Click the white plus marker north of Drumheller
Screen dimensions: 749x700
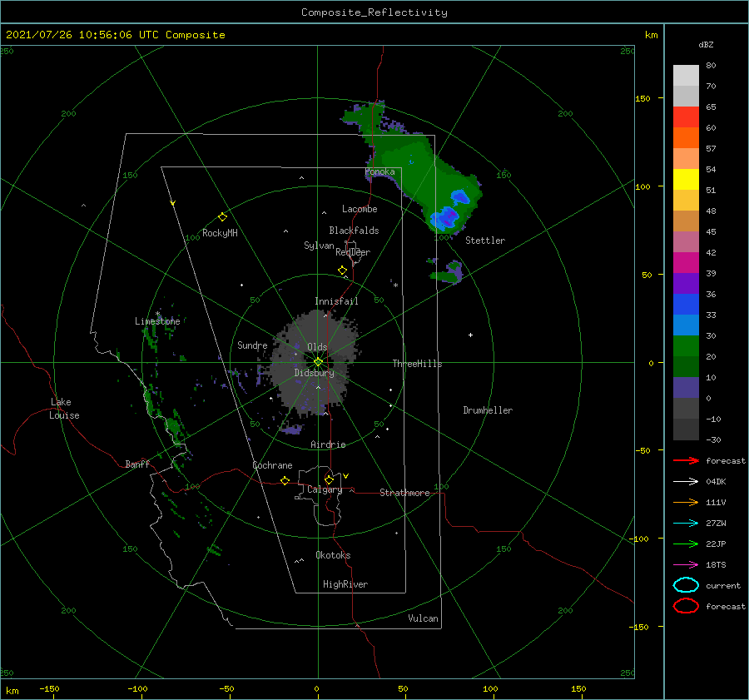(x=470, y=335)
